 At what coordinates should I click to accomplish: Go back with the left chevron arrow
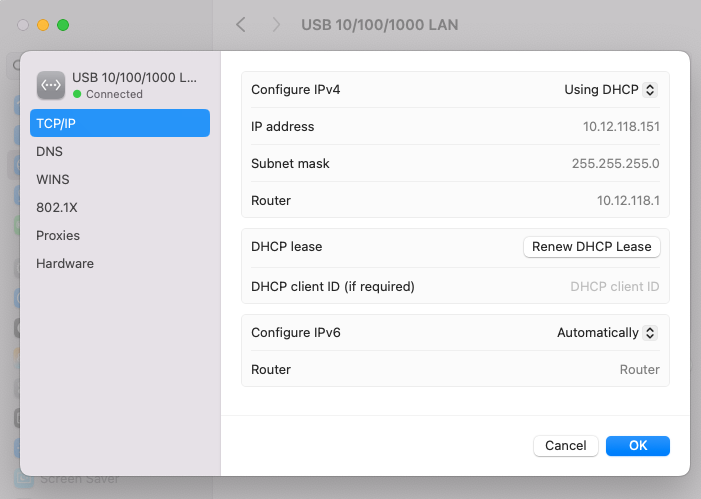(x=240, y=25)
